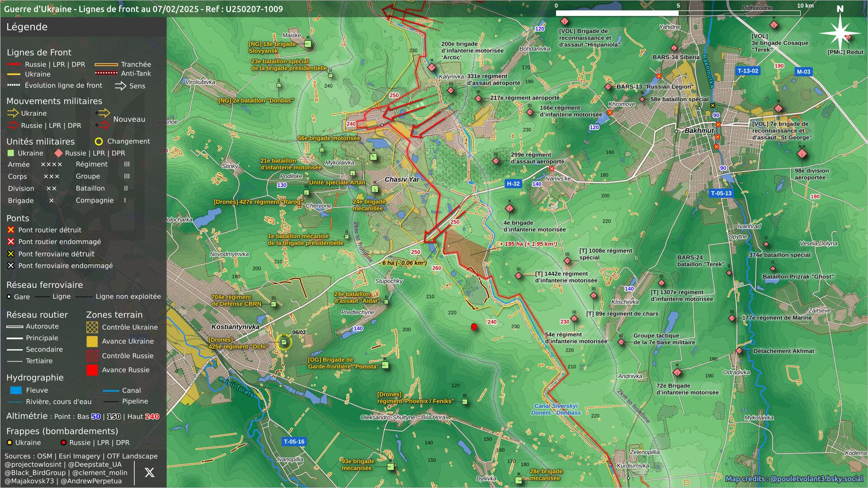Click the 'Bataillon Prizrak "Ghost"' label
The height and width of the screenshot is (488, 868).
798,277
